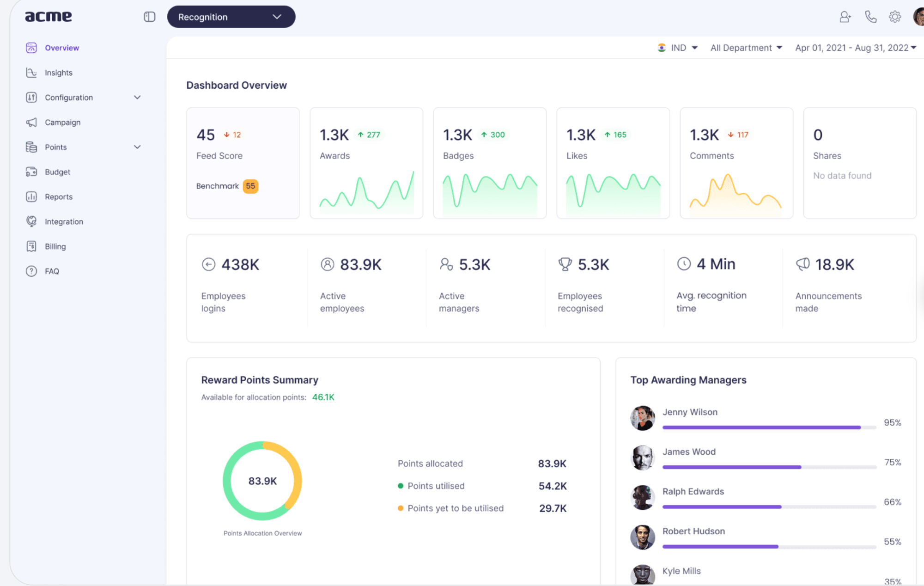Open the Campaign menu item
Screen dimensions: 924x586
click(x=63, y=122)
